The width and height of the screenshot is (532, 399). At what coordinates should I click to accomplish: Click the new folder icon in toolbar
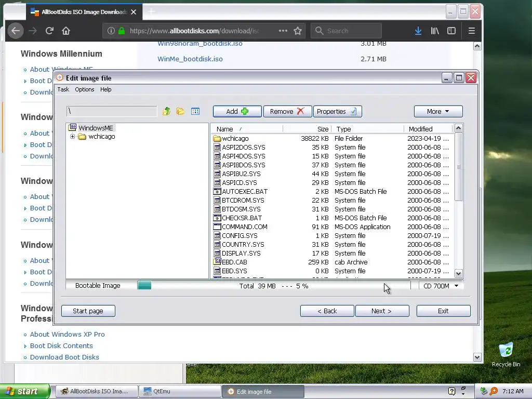pos(180,111)
